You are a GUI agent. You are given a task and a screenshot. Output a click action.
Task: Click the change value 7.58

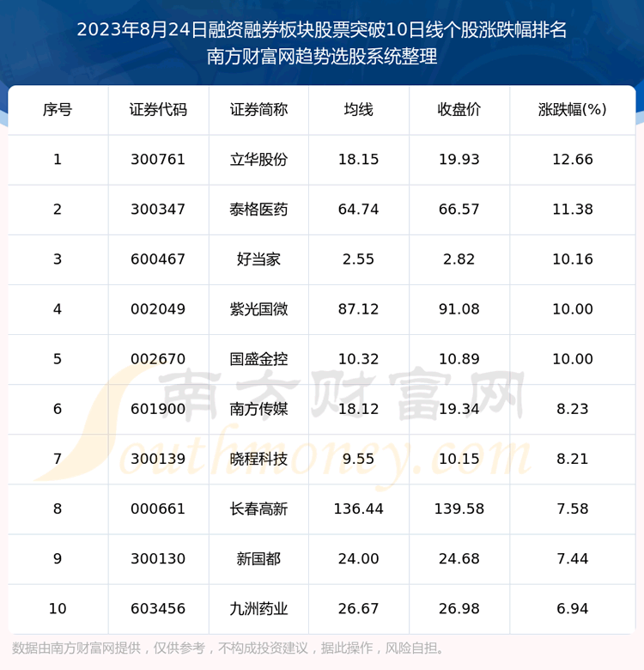[572, 509]
